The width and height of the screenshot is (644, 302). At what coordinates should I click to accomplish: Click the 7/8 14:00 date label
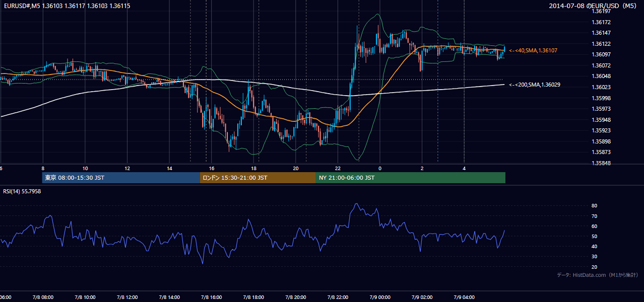(x=169, y=297)
